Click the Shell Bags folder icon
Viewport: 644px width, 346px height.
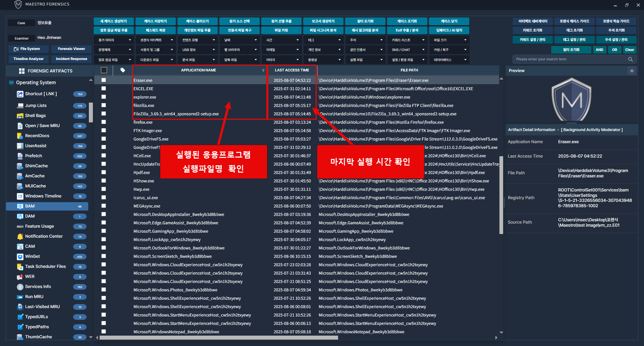coord(20,116)
